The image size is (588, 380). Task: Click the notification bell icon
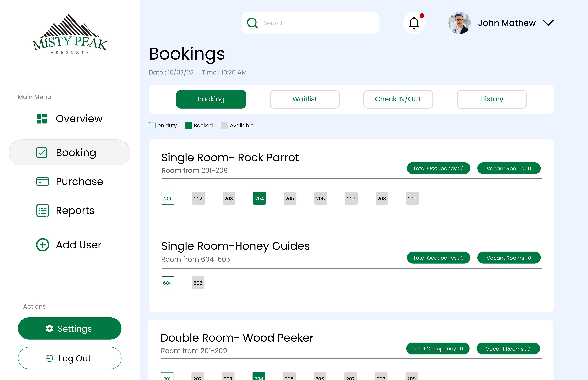[414, 23]
